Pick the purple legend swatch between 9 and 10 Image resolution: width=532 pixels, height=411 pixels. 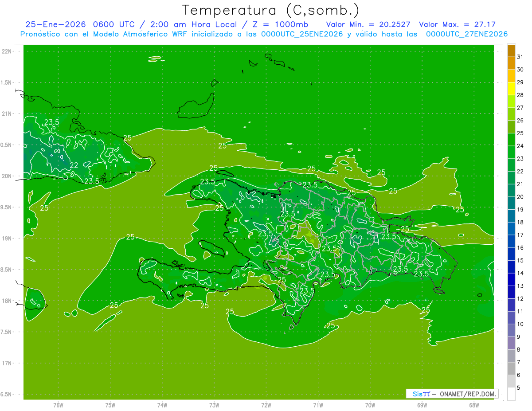pyautogui.click(x=511, y=330)
